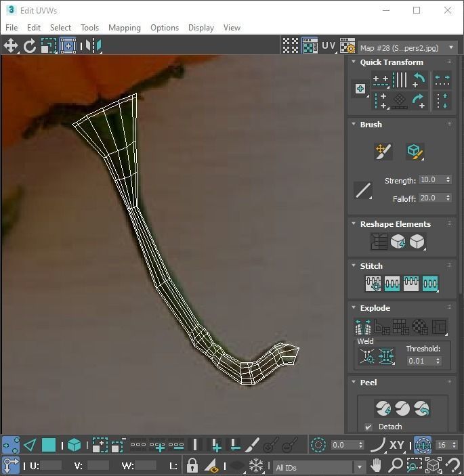Click the Stitch To Target icon
This screenshot has height=476, width=464.
[373, 284]
